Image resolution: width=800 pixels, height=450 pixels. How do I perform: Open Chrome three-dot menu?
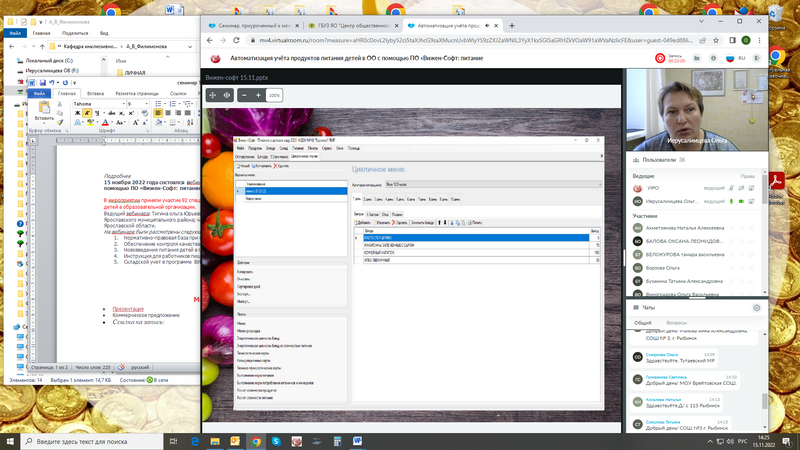coord(759,40)
